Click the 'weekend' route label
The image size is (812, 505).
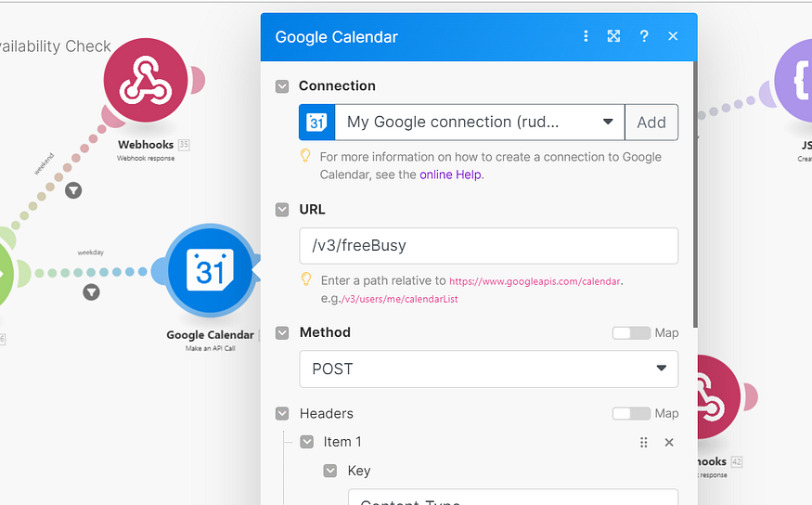click(x=44, y=163)
